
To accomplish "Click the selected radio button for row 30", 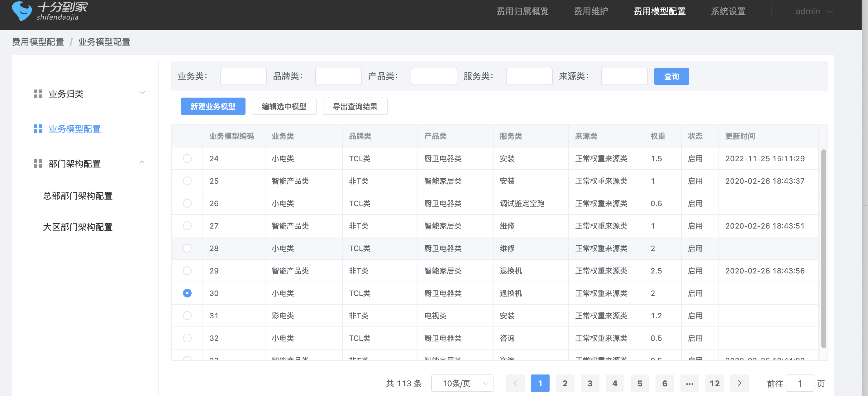I will click(187, 293).
